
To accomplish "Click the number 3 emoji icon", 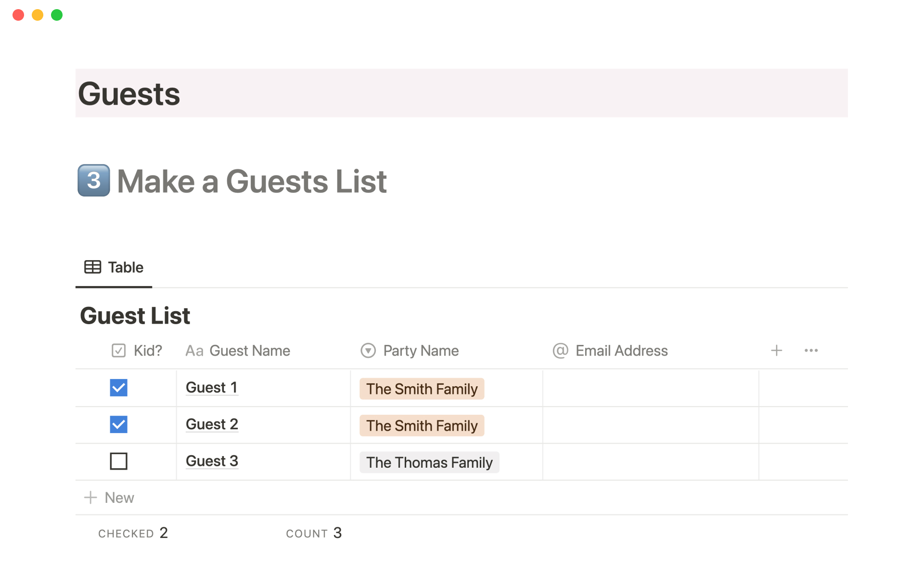I will (94, 181).
